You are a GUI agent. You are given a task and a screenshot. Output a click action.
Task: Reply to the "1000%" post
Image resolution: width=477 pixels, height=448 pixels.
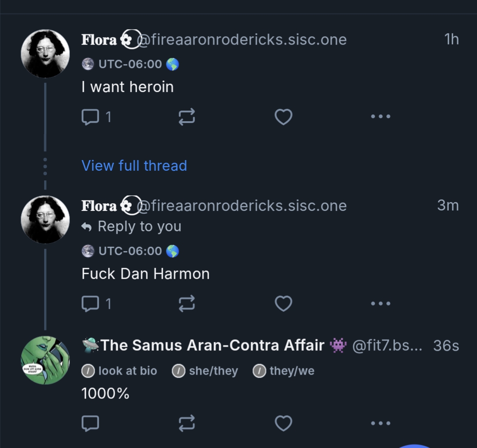click(x=91, y=423)
